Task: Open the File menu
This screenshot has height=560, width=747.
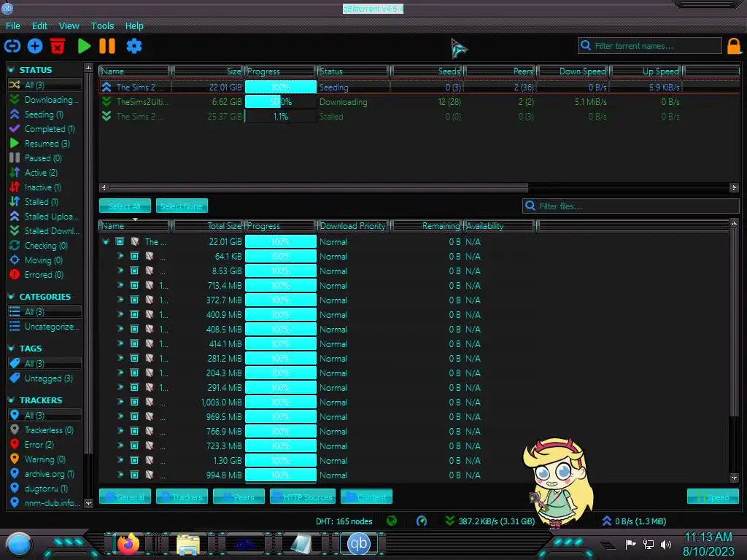Action: [13, 26]
